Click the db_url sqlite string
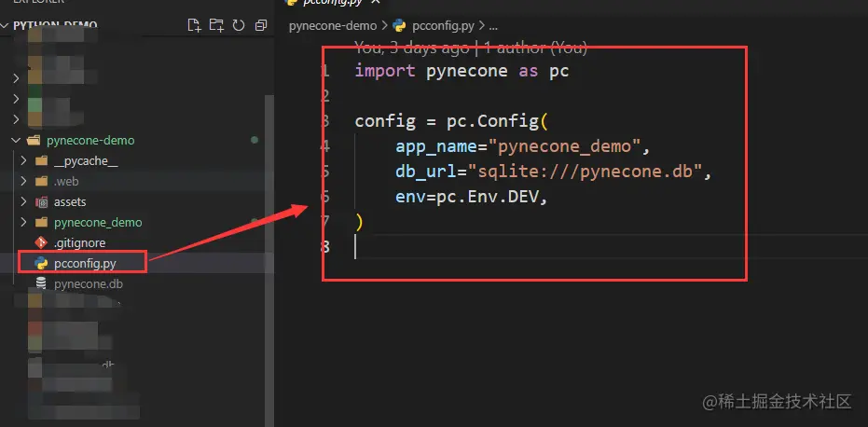The height and width of the screenshot is (427, 868). pos(586,172)
